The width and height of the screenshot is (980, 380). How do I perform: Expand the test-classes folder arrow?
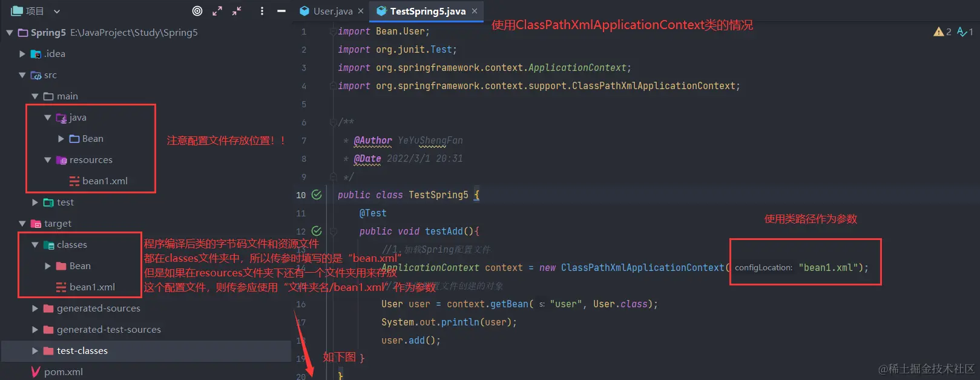(35, 351)
